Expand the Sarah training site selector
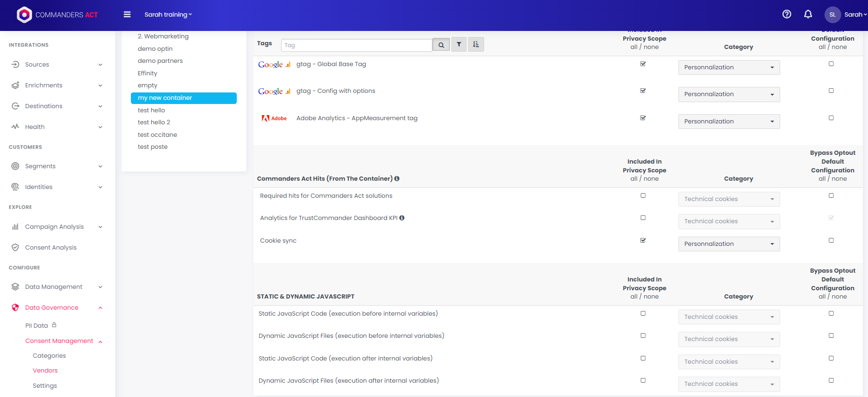This screenshot has width=868, height=397. pos(168,14)
